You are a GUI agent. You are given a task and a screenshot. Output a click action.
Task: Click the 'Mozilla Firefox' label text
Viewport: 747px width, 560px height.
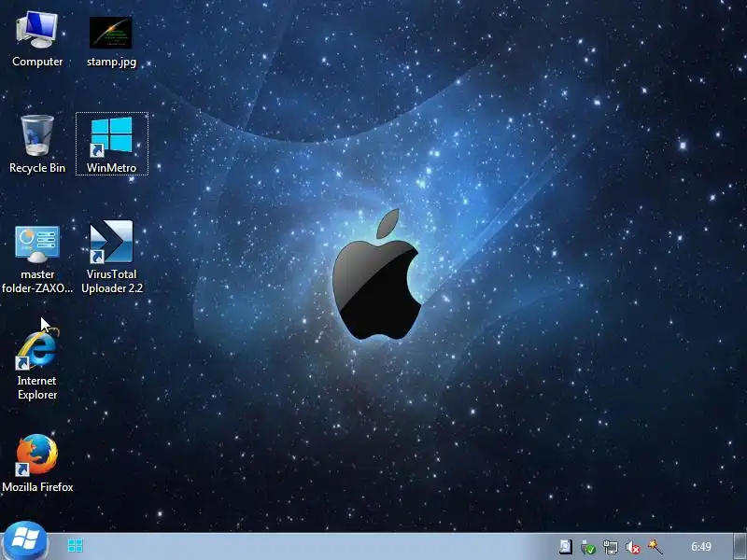pos(37,486)
